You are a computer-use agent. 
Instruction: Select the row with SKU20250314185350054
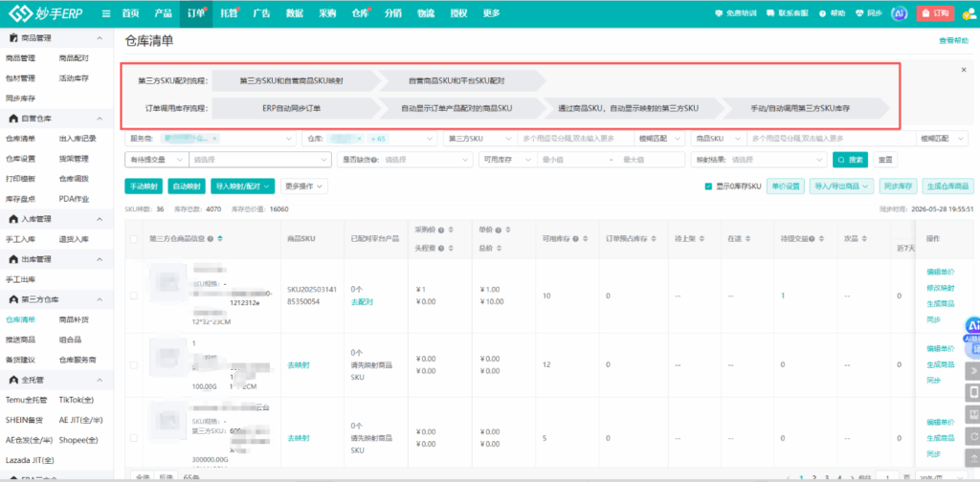(x=134, y=296)
